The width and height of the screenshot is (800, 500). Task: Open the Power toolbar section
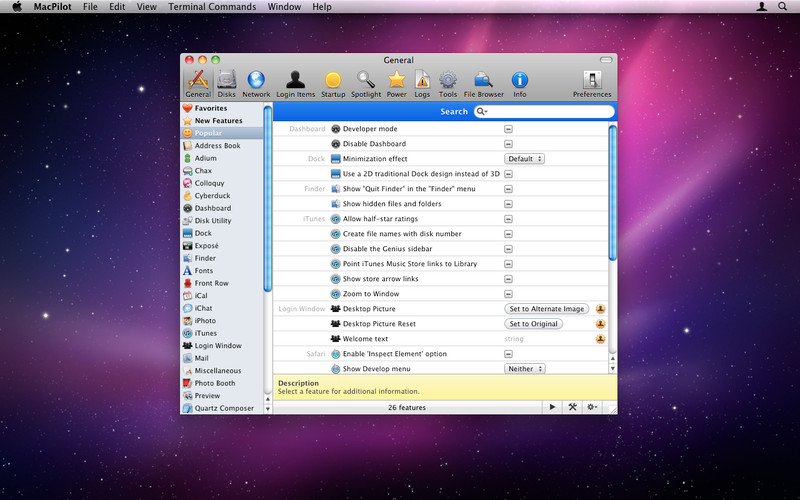[396, 84]
